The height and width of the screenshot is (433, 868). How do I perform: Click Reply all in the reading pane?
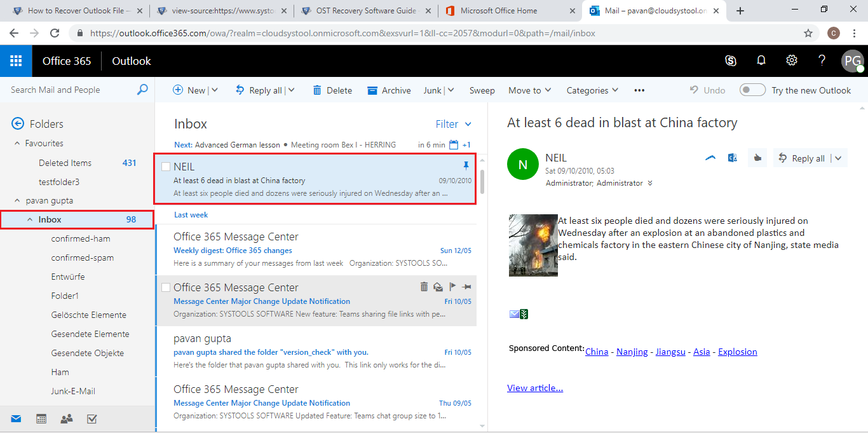[x=801, y=158]
